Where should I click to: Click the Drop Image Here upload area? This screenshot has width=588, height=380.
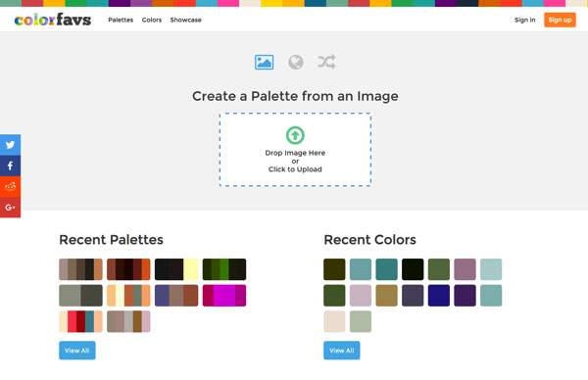point(295,150)
